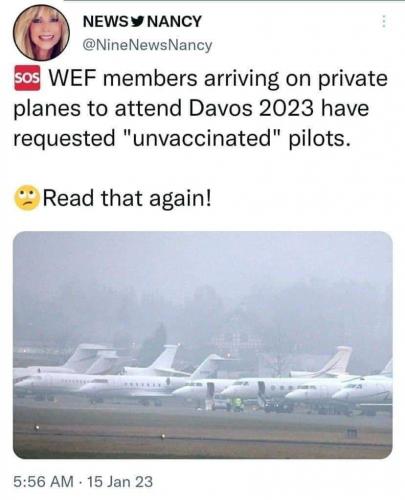Screen dimensions: 405x500
Task: Click the red SOS emoji
Action: click(x=27, y=78)
